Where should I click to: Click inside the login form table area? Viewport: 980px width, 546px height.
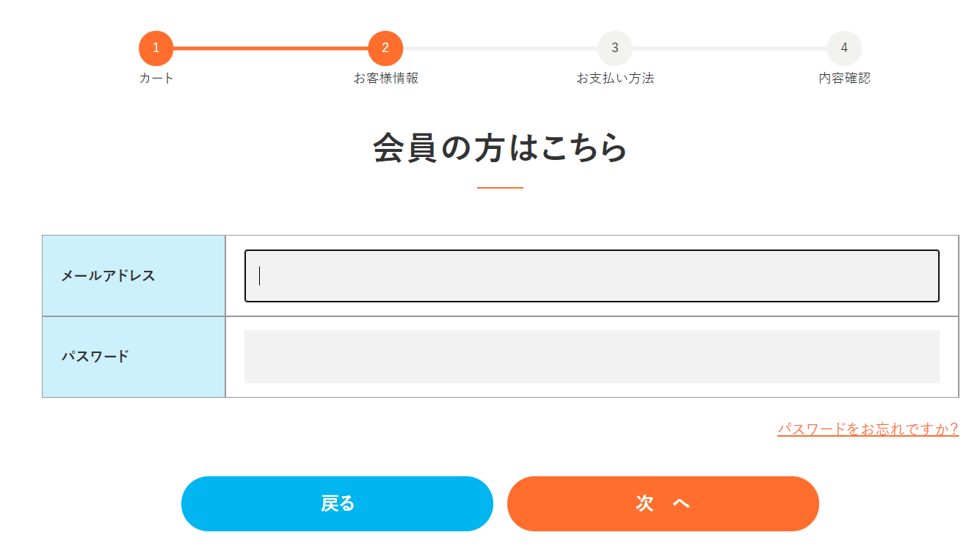501,316
